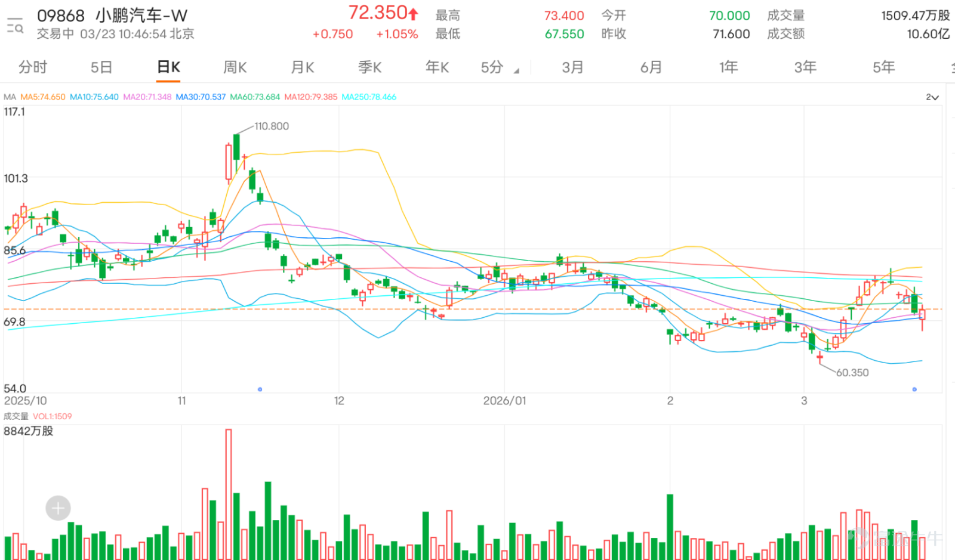This screenshot has width=955, height=560.
Task: Click the 2026/01 date axis label
Action: pos(505,401)
